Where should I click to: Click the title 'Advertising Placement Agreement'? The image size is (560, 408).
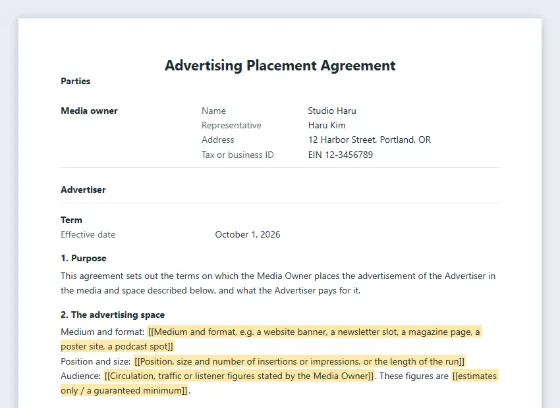280,66
